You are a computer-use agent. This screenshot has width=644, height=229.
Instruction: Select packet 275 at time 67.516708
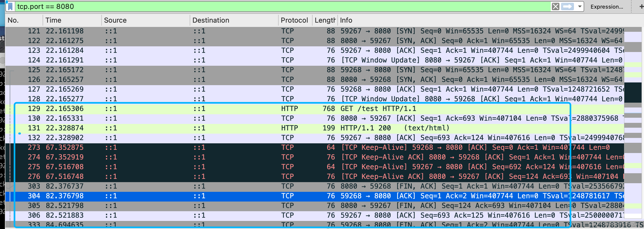pyautogui.click(x=315, y=167)
